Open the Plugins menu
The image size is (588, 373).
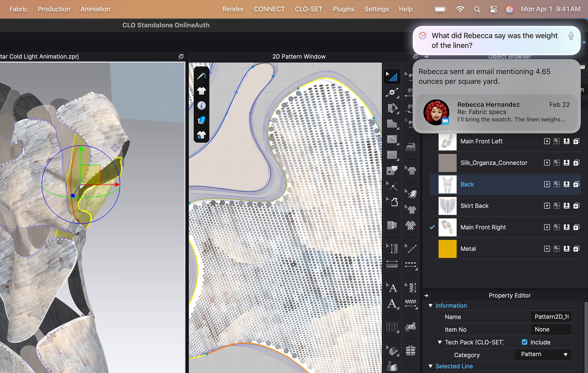tap(343, 9)
